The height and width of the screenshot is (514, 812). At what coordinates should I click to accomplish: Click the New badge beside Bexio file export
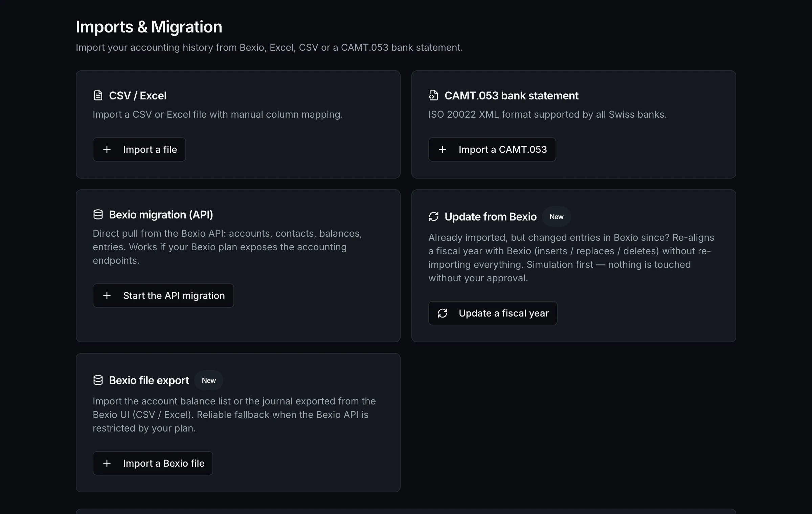click(209, 380)
